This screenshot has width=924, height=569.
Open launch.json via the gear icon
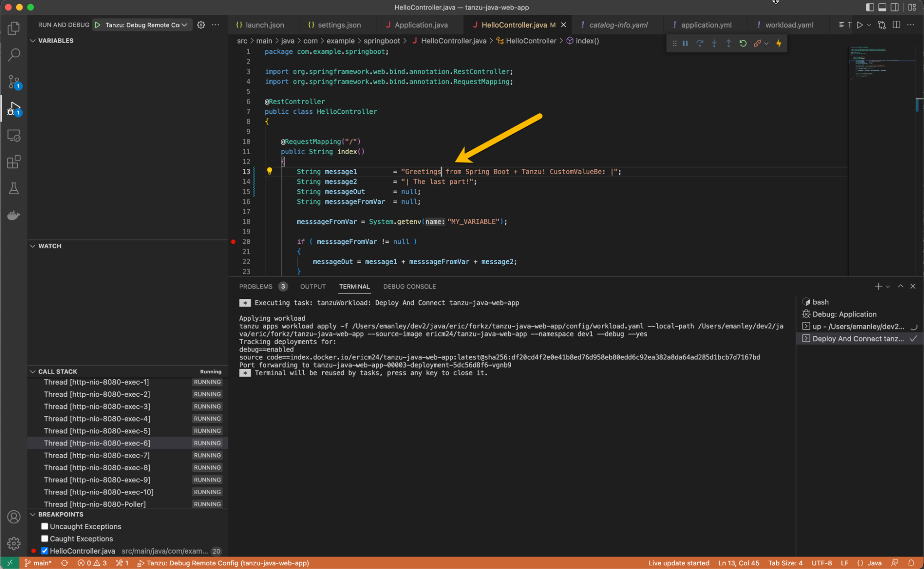(x=201, y=25)
